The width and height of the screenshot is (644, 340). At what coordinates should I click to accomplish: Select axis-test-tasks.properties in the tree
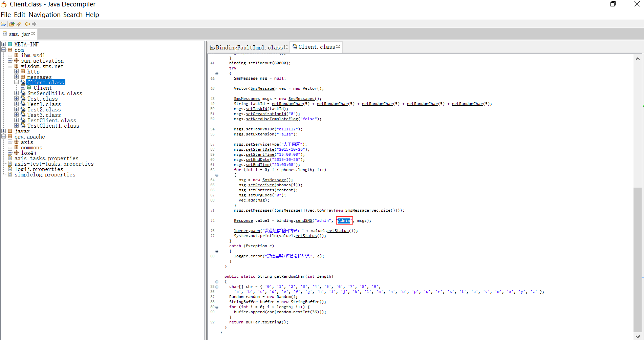54,164
